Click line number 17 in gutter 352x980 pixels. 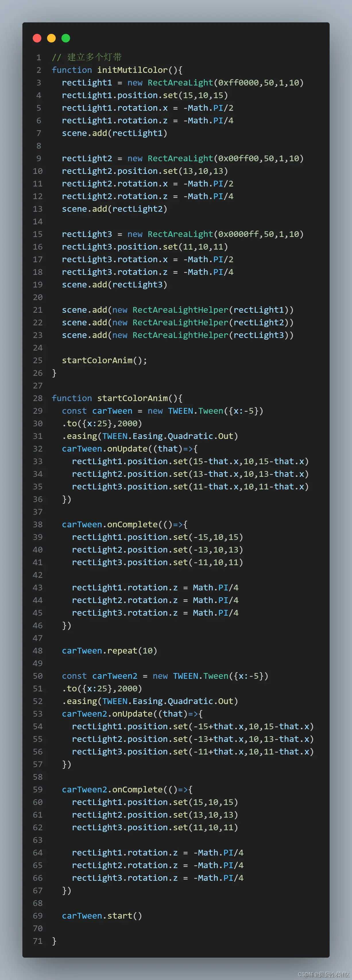point(38,259)
